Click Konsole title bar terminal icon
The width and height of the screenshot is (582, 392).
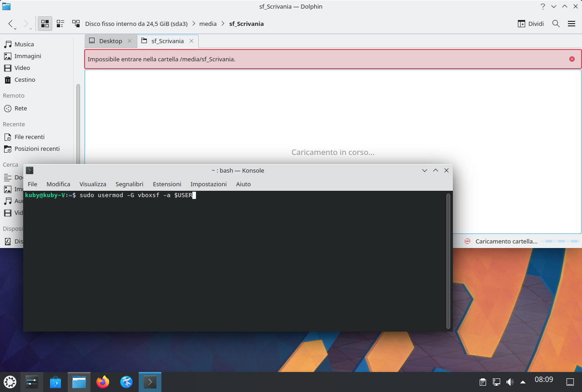coord(30,170)
